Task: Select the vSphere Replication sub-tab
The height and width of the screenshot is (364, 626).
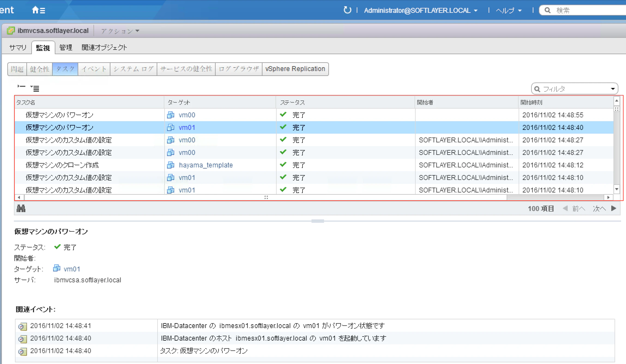Action: (295, 69)
